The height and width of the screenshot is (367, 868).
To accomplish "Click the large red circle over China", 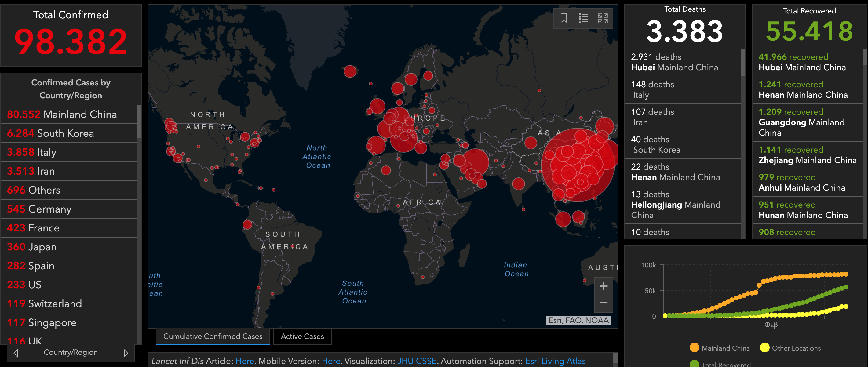I will pos(578,165).
